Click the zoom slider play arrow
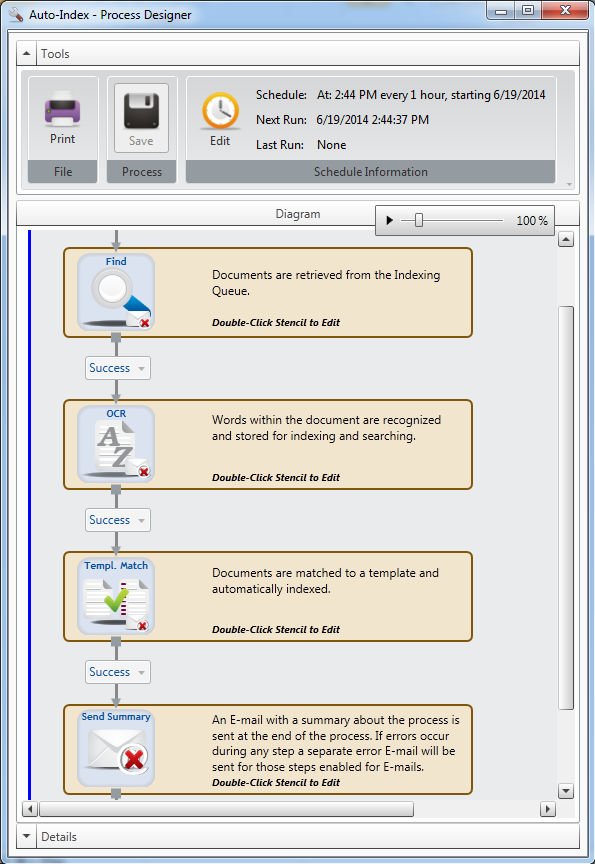595x864 pixels. tap(389, 220)
